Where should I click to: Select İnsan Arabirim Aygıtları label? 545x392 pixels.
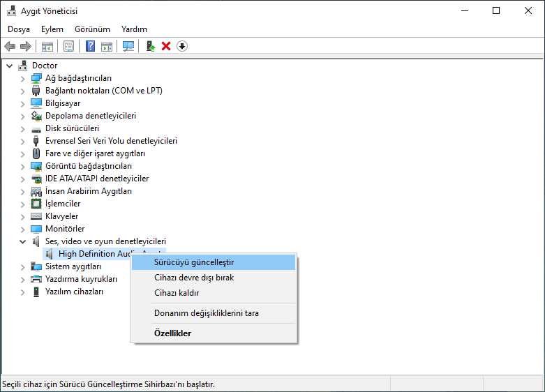coord(89,191)
